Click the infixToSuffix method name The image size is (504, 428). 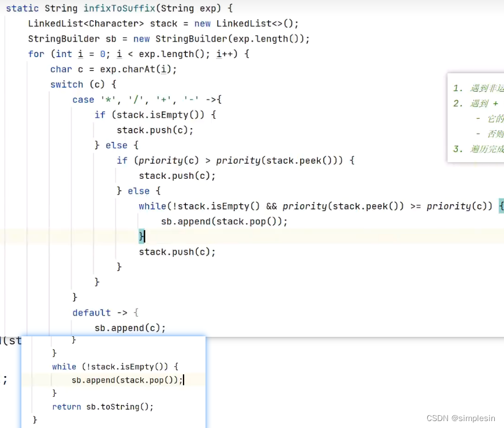coord(119,8)
